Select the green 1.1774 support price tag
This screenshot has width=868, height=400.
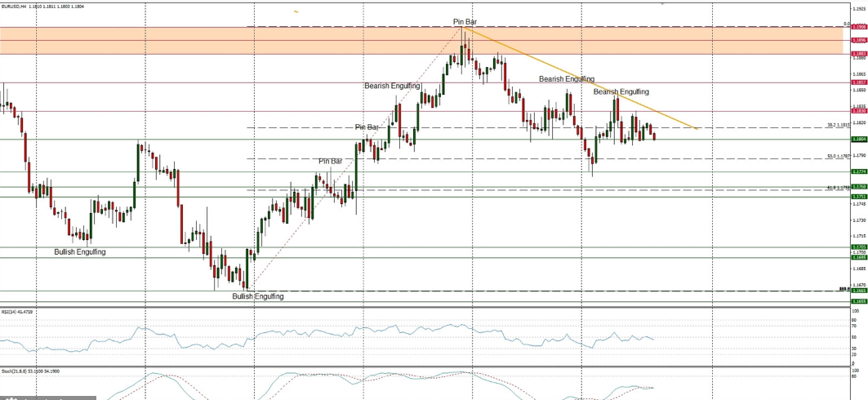pos(858,171)
